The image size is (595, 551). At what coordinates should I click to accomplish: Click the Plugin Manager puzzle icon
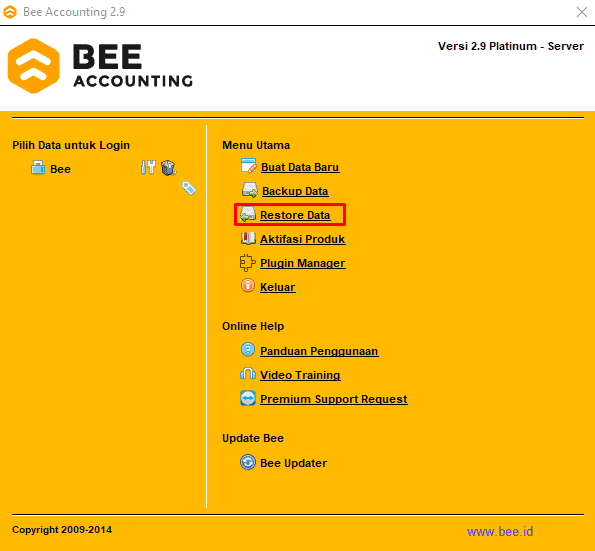point(248,263)
